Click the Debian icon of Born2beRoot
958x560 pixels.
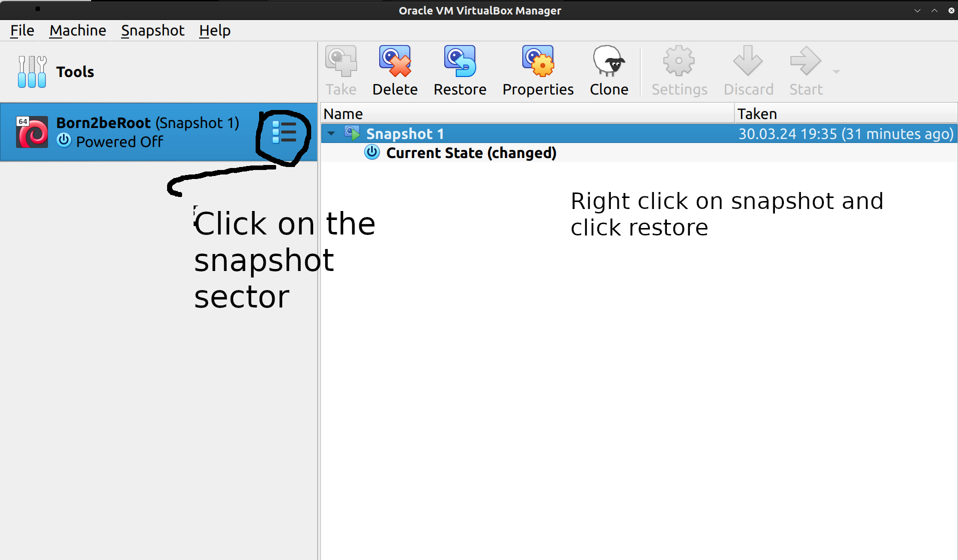tap(32, 132)
